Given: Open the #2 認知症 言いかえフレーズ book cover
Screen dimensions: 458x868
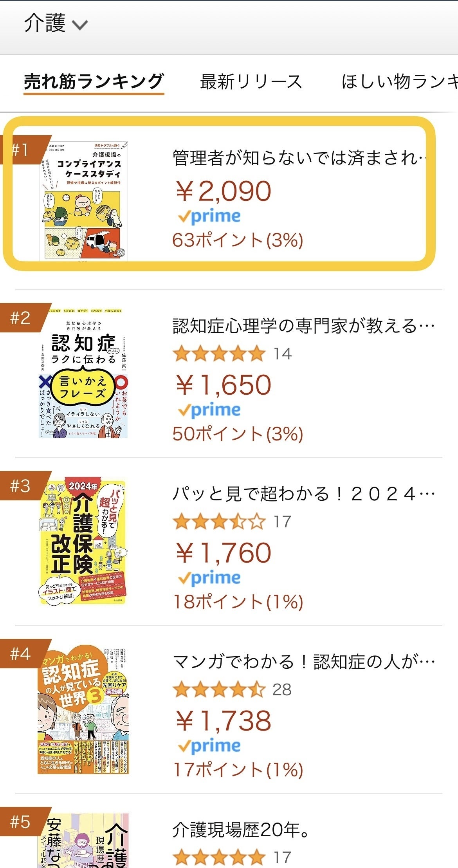Looking at the screenshot, I should point(83,373).
